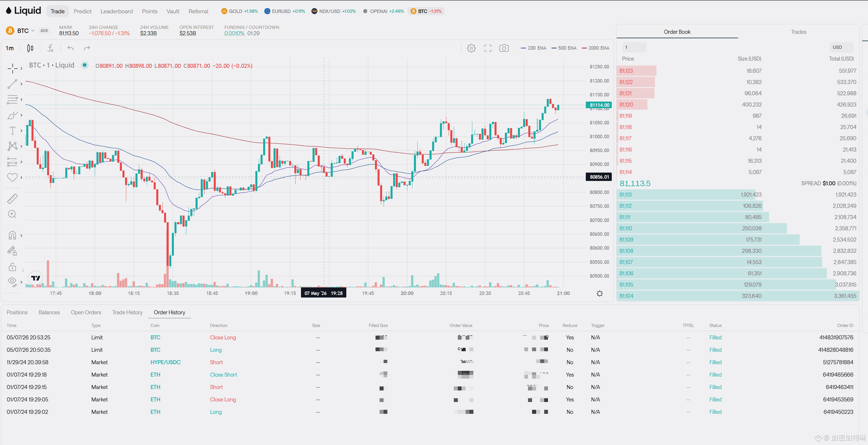Open the chart patterns tool

click(12, 146)
